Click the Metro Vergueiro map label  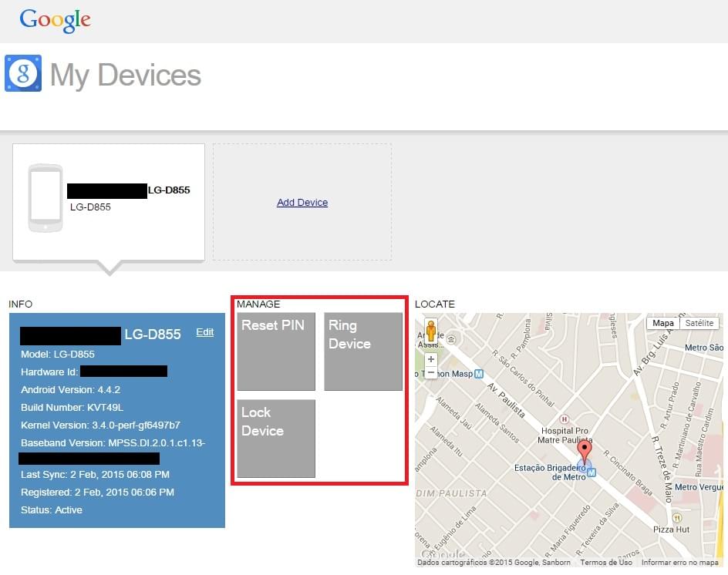[x=699, y=487]
